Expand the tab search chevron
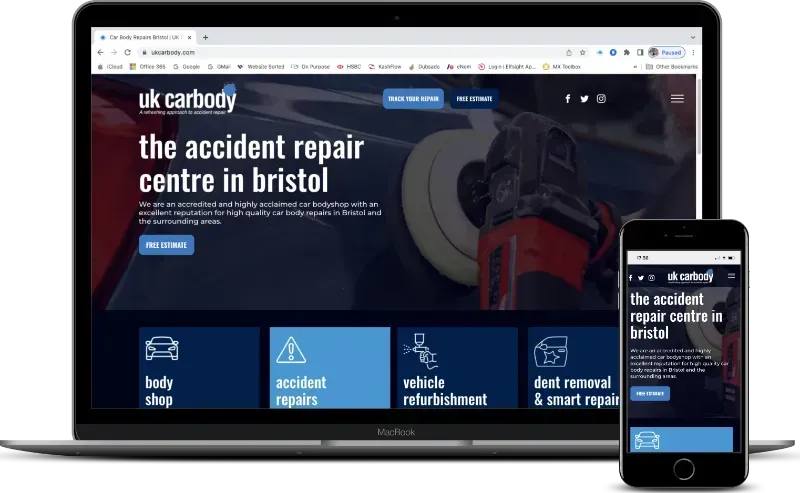The image size is (800, 493). (x=692, y=37)
